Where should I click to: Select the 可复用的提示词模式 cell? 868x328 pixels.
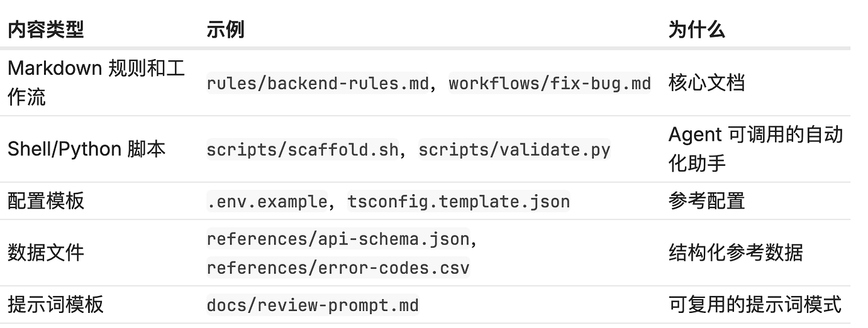(754, 305)
